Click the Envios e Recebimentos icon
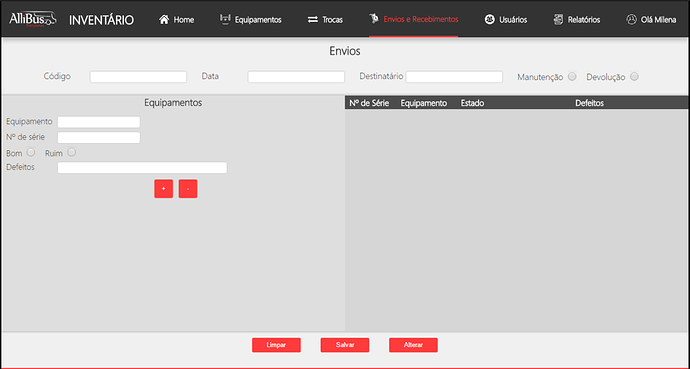This screenshot has width=690, height=369. point(374,18)
